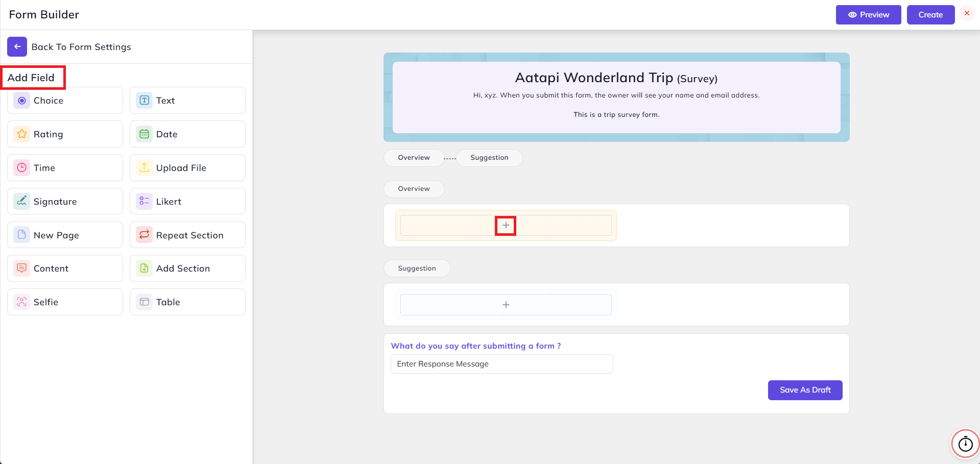Click the Upload File arrow icon
The height and width of the screenshot is (464, 980).
point(145,168)
